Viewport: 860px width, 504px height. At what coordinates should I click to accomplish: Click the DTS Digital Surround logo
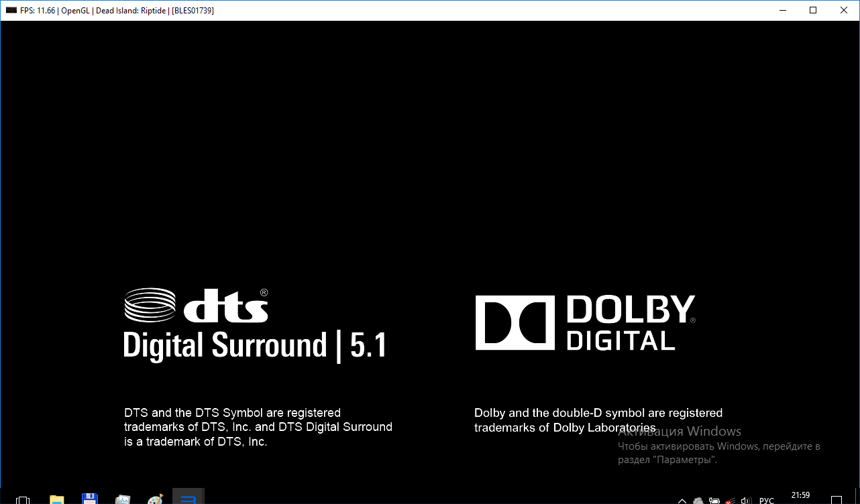pyautogui.click(x=255, y=324)
